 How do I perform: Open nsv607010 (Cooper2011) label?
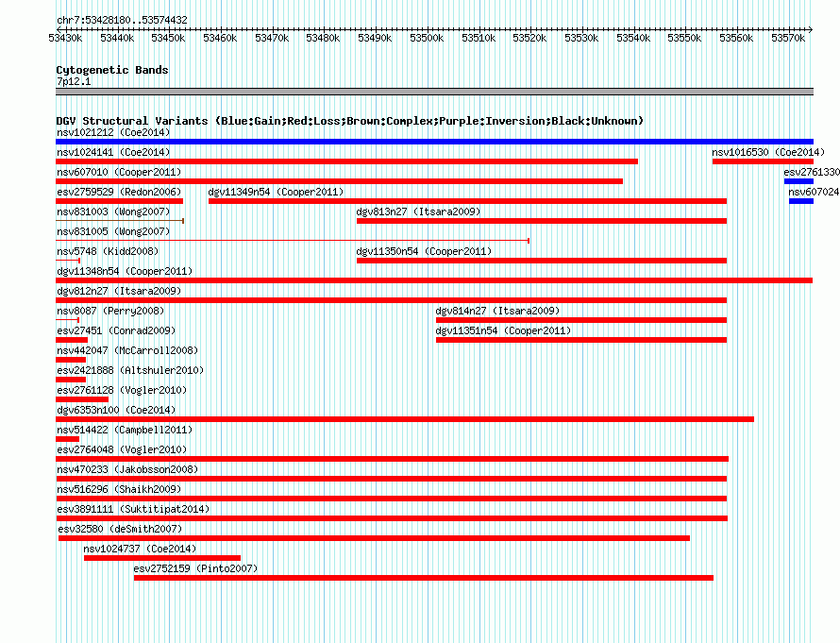(x=119, y=172)
